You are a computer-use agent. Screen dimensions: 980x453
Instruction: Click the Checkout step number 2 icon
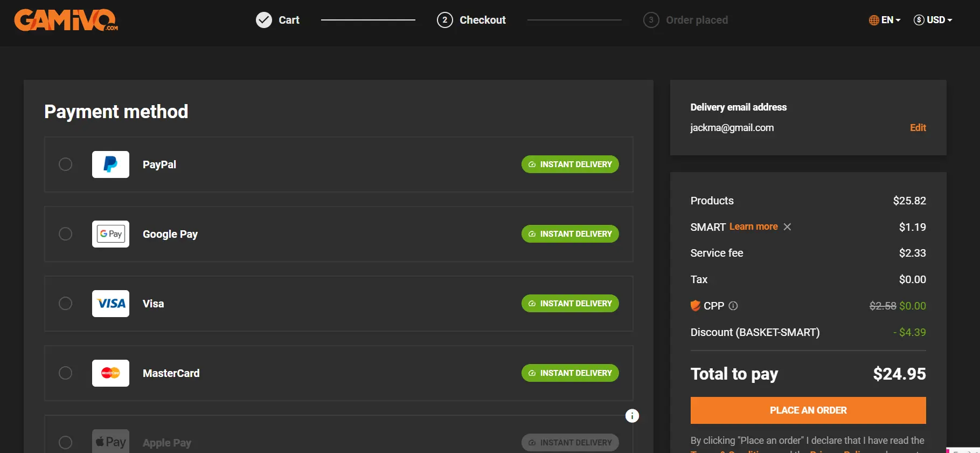pyautogui.click(x=445, y=20)
